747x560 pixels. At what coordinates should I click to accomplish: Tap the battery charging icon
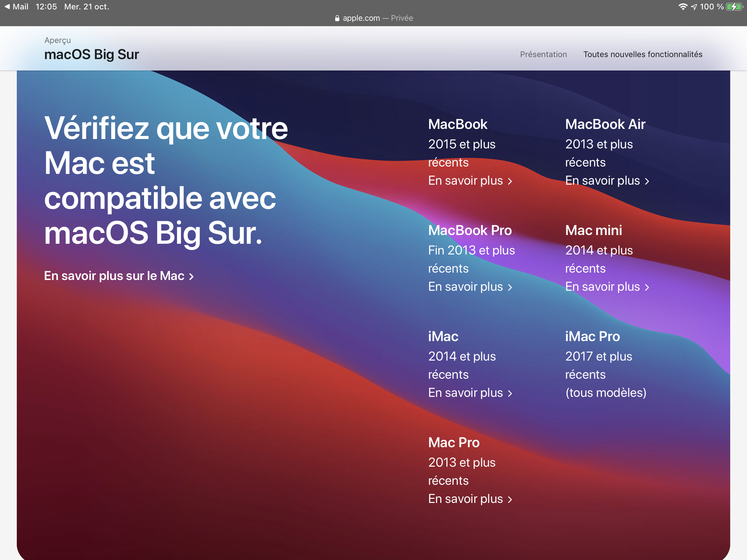click(734, 7)
